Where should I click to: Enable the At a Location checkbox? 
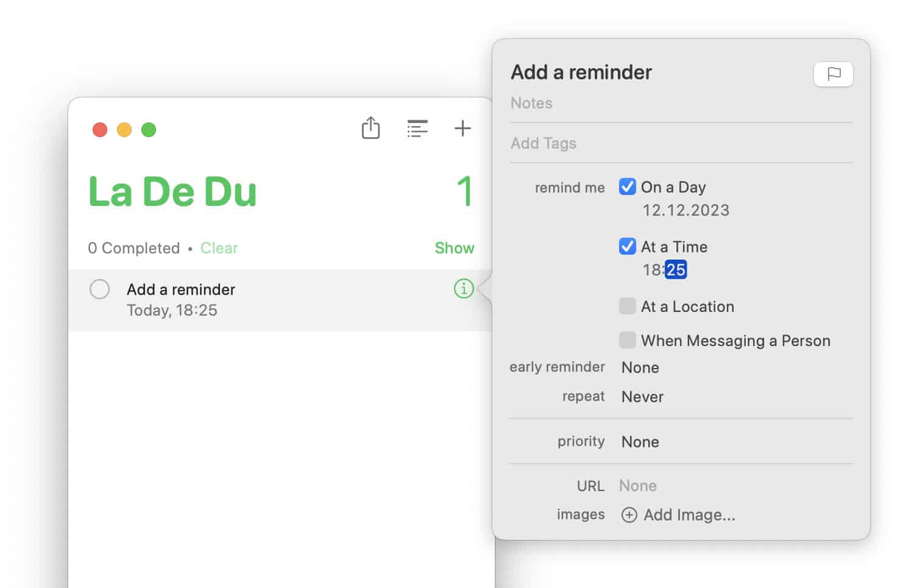[627, 306]
